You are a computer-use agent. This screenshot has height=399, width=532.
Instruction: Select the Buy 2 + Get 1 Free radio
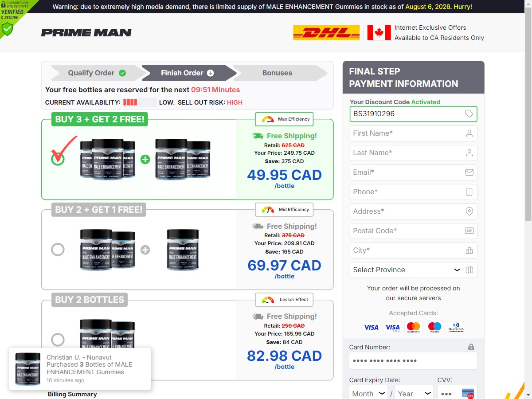tap(58, 250)
